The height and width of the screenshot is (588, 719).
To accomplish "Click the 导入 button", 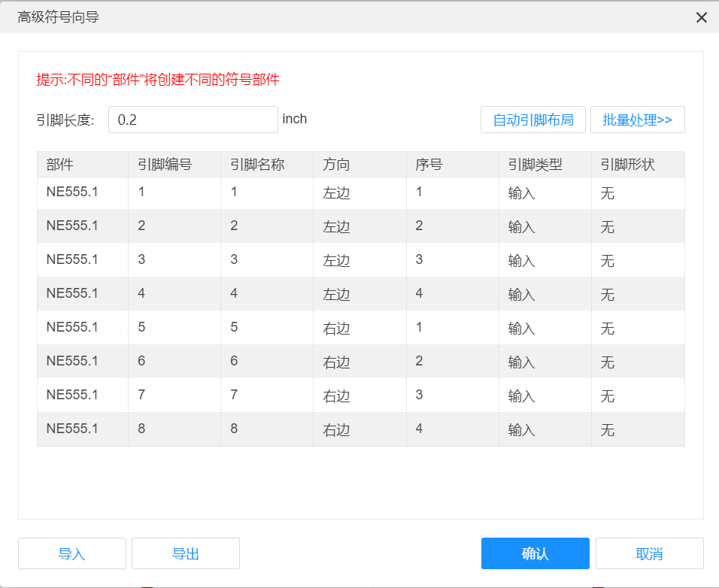I will 72,553.
